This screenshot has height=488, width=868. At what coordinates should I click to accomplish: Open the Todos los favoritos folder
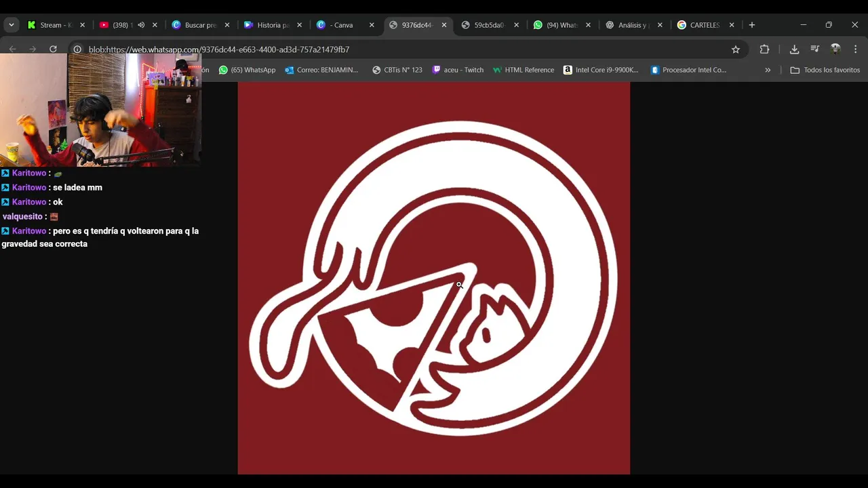825,70
